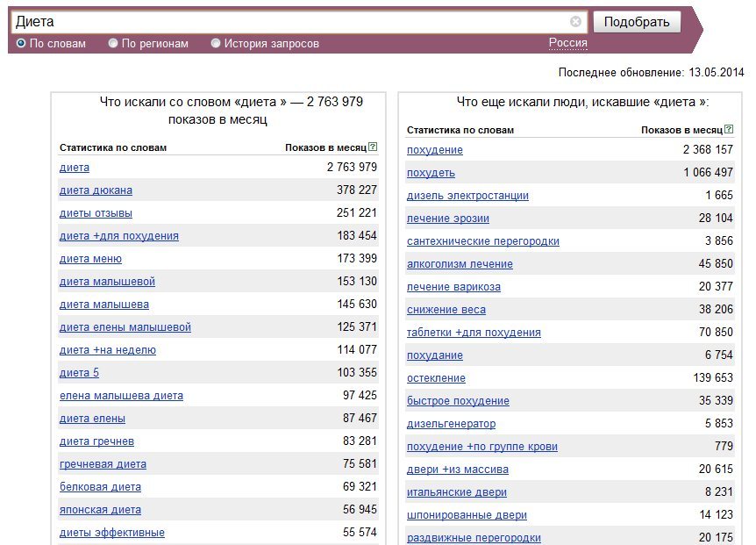Follow the 'японская диета' link
The image size is (756, 545).
click(x=100, y=510)
